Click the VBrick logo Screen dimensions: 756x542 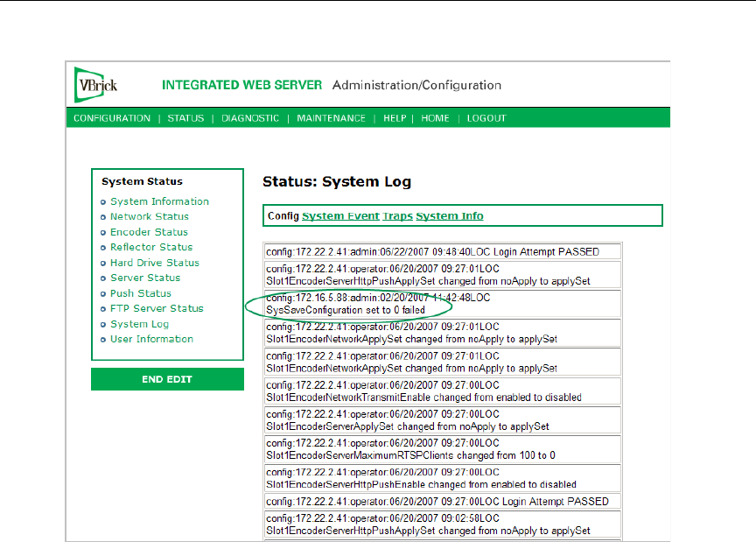(x=96, y=85)
